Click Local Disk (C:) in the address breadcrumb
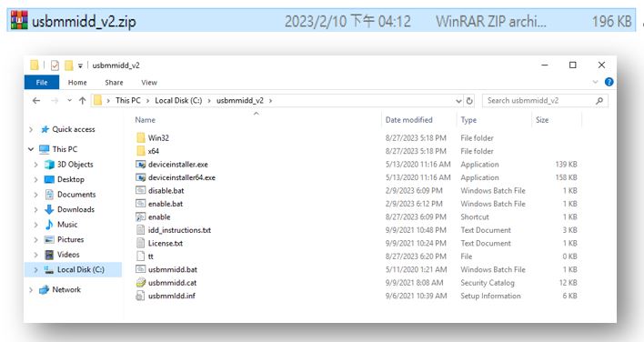 178,101
